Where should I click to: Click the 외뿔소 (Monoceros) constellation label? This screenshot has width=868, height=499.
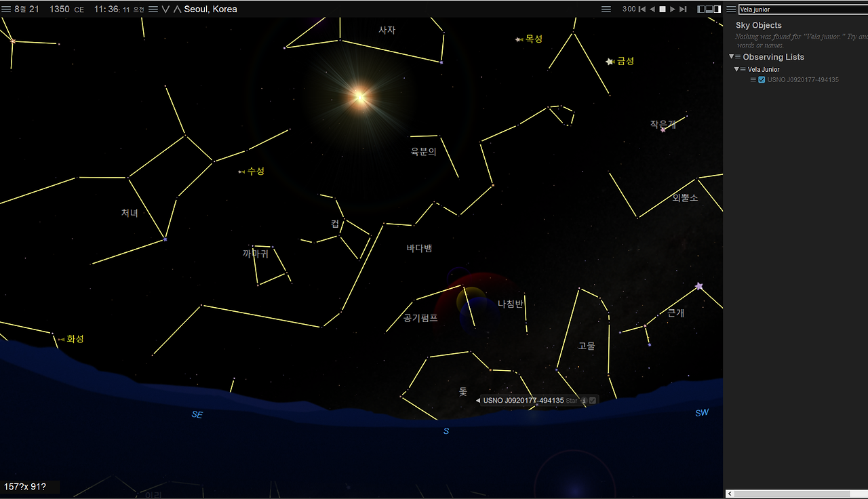685,197
